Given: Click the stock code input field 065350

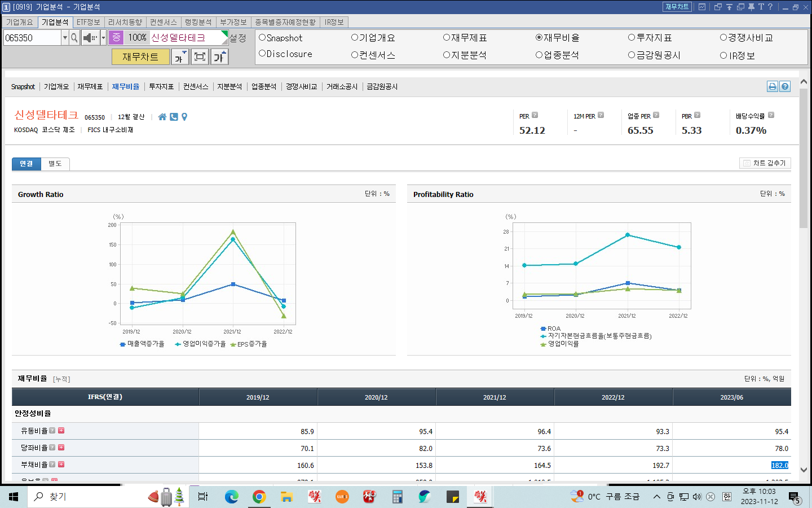Looking at the screenshot, I should coord(32,38).
